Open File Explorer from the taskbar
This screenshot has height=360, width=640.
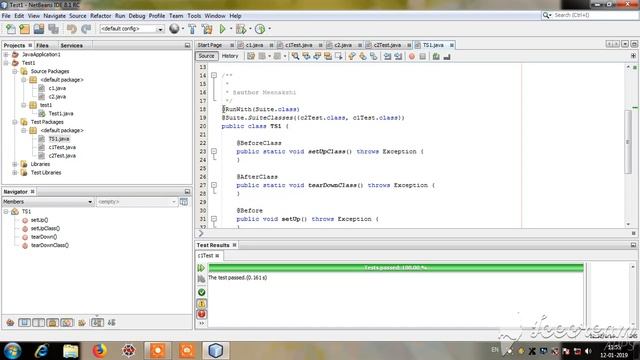pos(71,351)
